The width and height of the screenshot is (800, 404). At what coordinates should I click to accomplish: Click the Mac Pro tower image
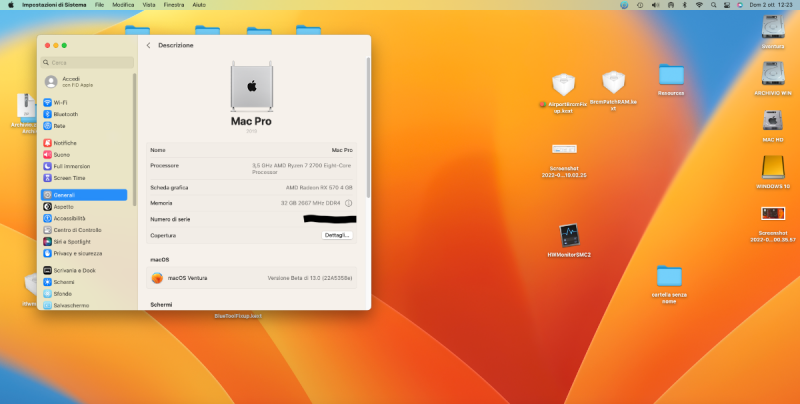pyautogui.click(x=252, y=86)
